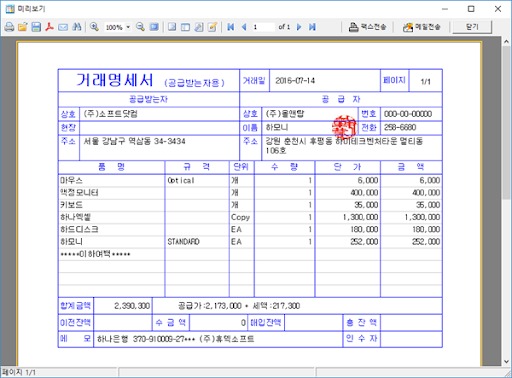The height and width of the screenshot is (378, 512).
Task: Click the 닫기 close button
Action: [x=472, y=27]
